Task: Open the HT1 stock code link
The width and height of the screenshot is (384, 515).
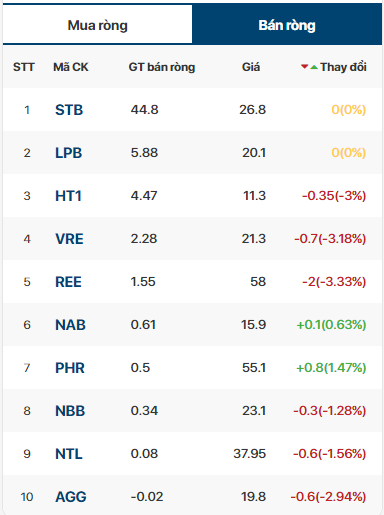Action: point(68,196)
